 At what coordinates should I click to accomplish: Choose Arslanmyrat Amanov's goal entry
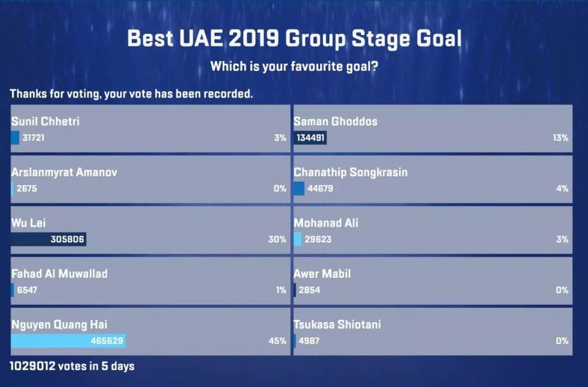(x=150, y=179)
